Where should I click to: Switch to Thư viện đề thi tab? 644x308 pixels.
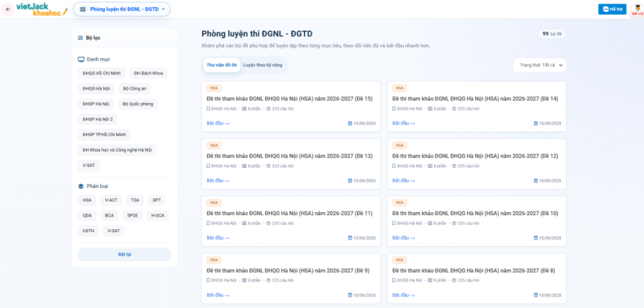tap(222, 65)
